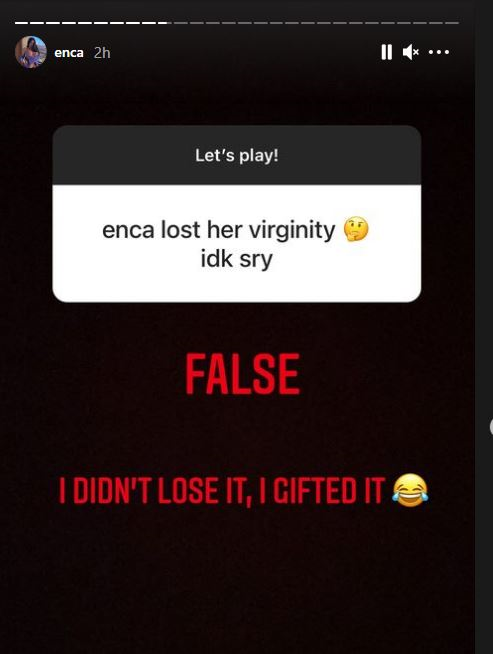Open the three-dots more options menu

click(x=439, y=52)
